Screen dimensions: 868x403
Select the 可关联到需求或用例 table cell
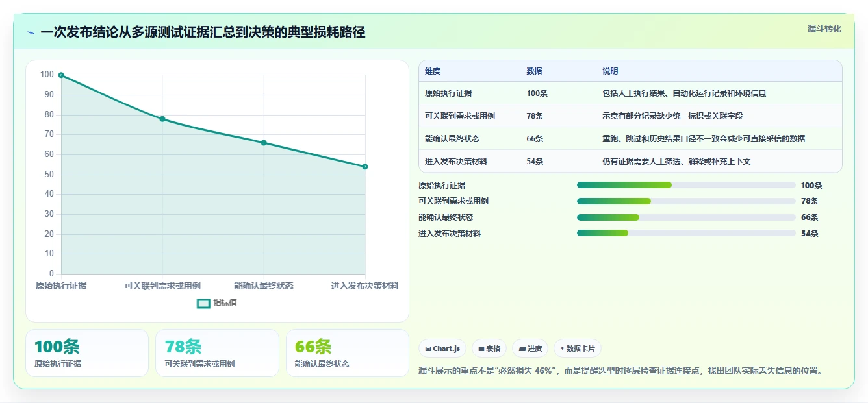[x=460, y=116]
